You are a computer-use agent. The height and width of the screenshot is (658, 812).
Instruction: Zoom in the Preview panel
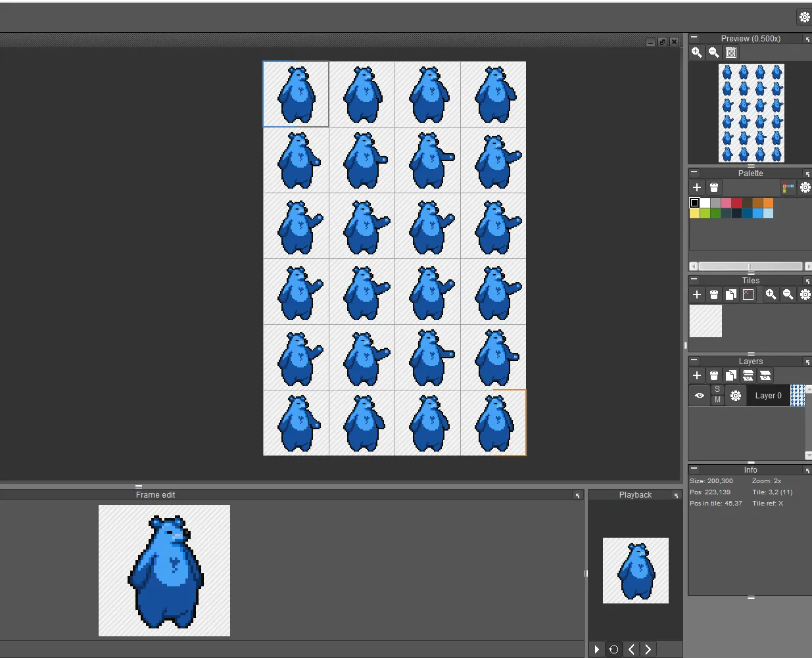(x=697, y=53)
